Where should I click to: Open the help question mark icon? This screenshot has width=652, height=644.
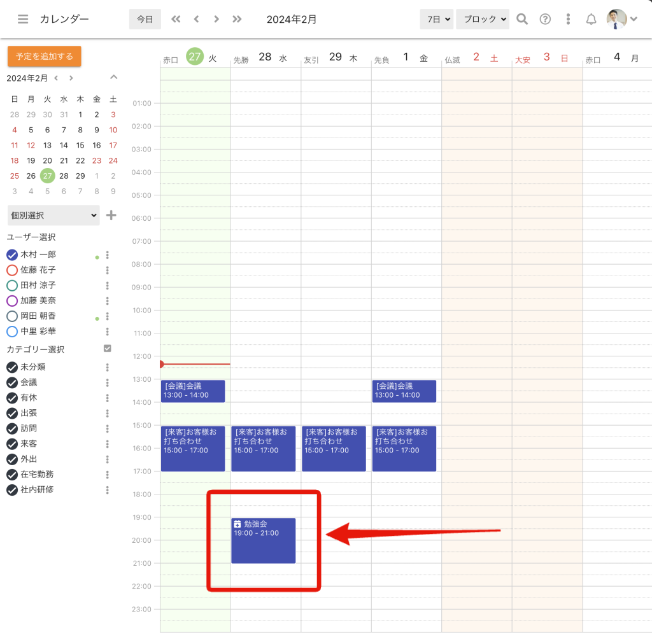[x=545, y=19]
